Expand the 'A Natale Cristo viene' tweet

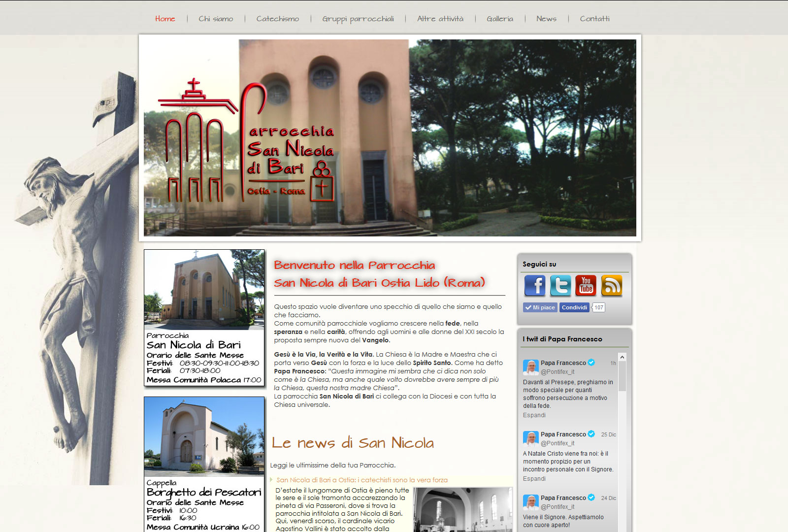tap(534, 479)
